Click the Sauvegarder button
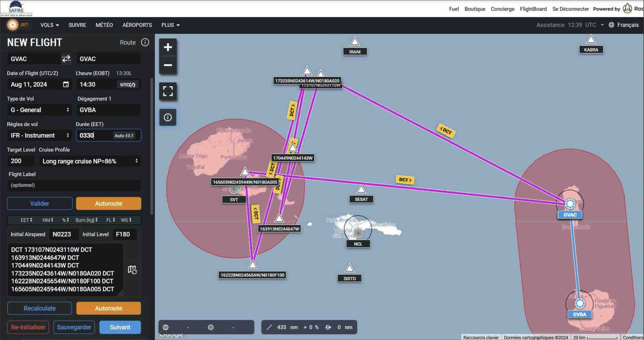The image size is (644, 340). 74,327
